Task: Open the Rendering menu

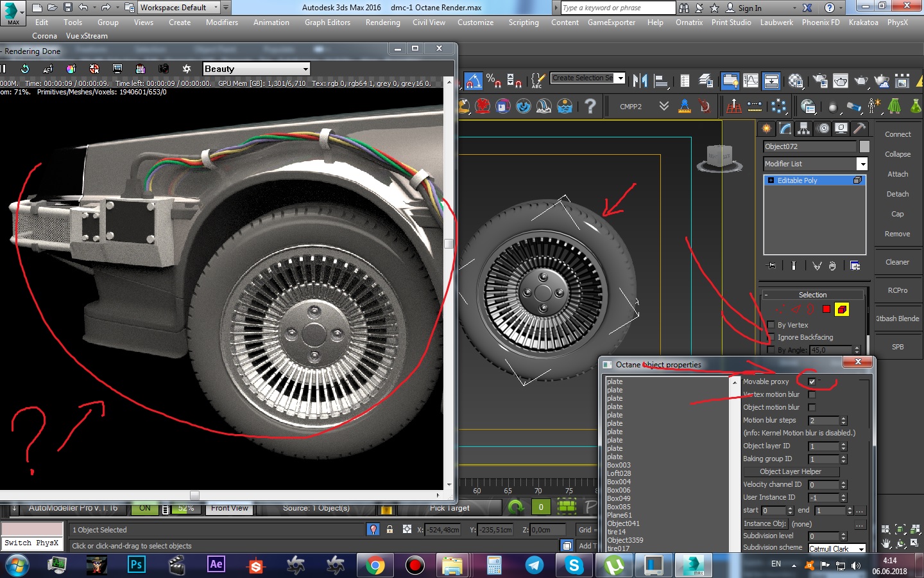Action: [382, 22]
